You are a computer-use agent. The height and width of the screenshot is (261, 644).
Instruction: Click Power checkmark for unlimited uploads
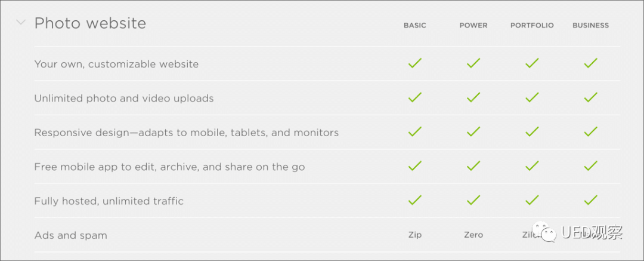click(473, 97)
